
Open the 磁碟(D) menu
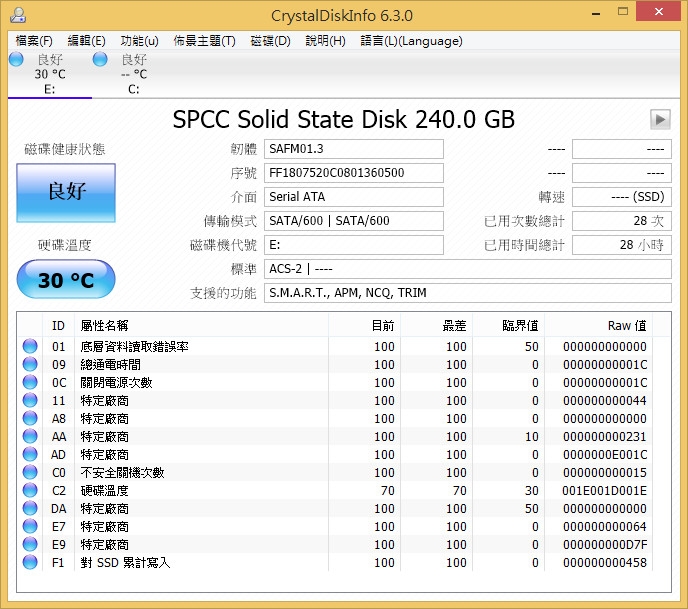pyautogui.click(x=270, y=41)
